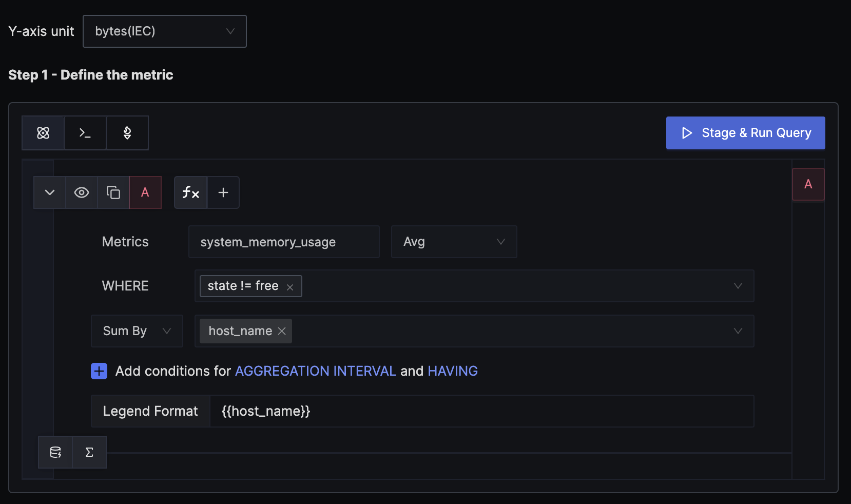Expand the group-by field dropdown arrow
The image size is (851, 504).
738,331
